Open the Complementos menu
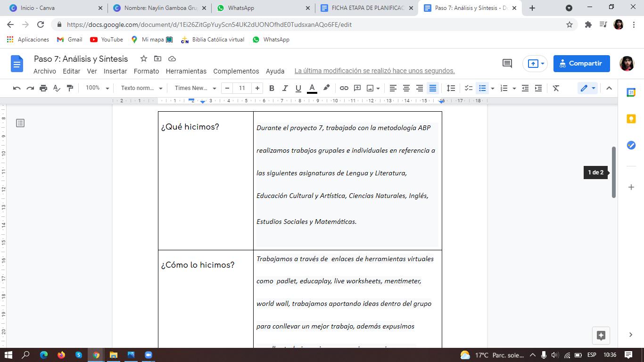 click(x=236, y=71)
